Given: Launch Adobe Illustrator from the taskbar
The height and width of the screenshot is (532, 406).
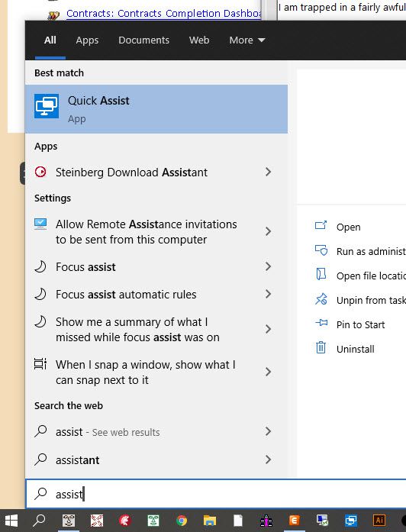Looking at the screenshot, I should pyautogui.click(x=379, y=520).
